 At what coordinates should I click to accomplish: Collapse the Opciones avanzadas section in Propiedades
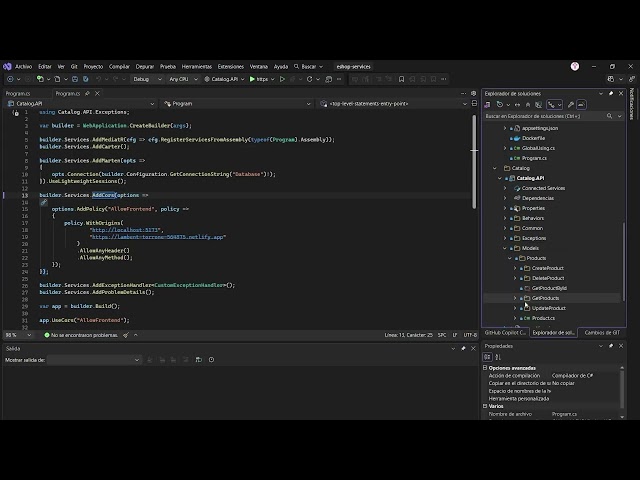(x=485, y=368)
